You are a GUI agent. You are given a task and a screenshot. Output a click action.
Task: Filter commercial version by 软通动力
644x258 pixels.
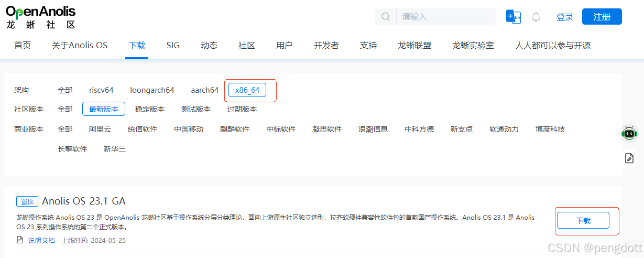coord(504,129)
